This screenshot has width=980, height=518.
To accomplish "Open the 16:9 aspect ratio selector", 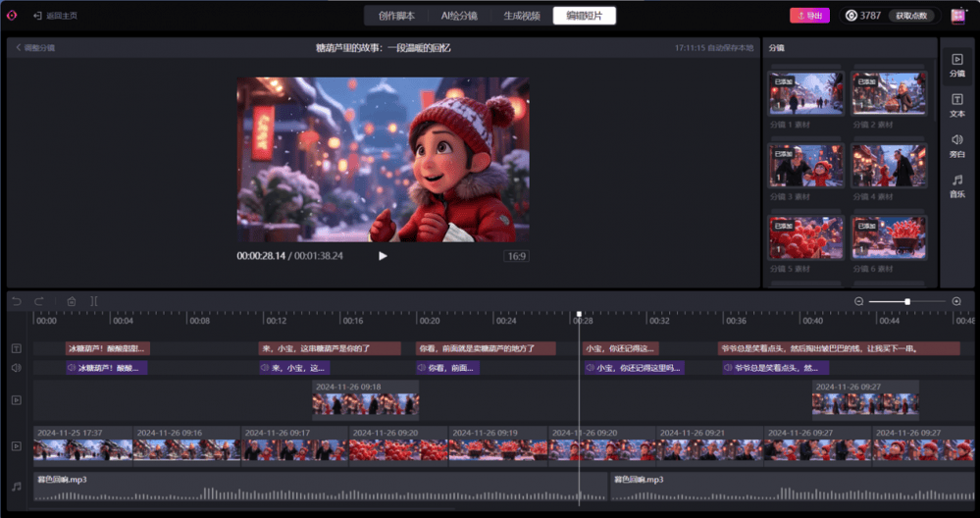I will tap(516, 255).
